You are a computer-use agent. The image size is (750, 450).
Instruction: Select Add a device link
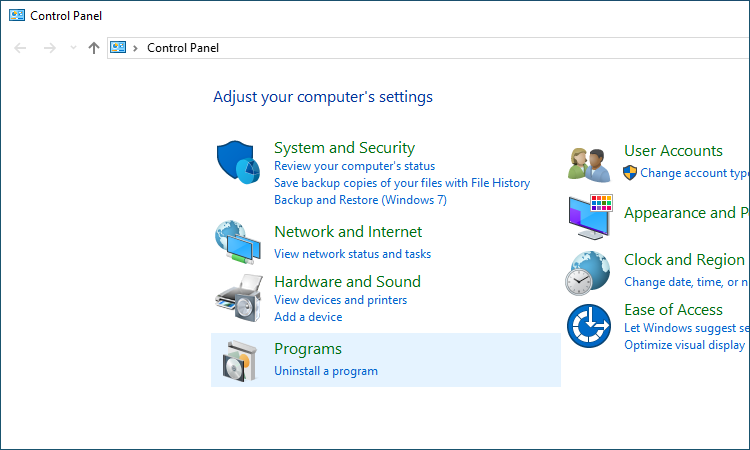308,317
